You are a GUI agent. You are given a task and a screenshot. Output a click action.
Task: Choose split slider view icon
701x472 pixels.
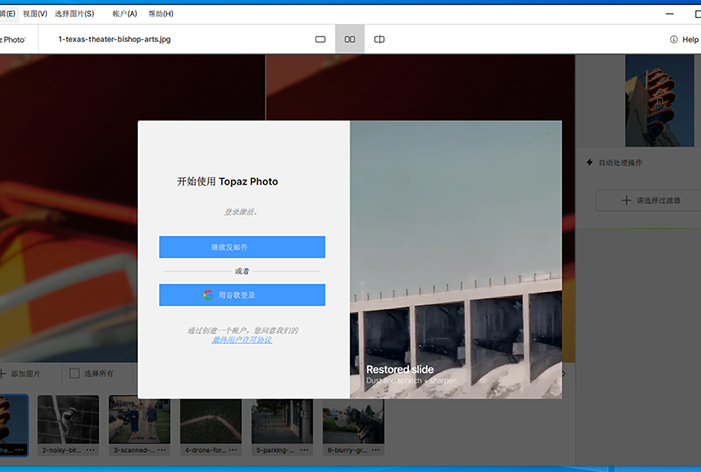click(x=380, y=39)
